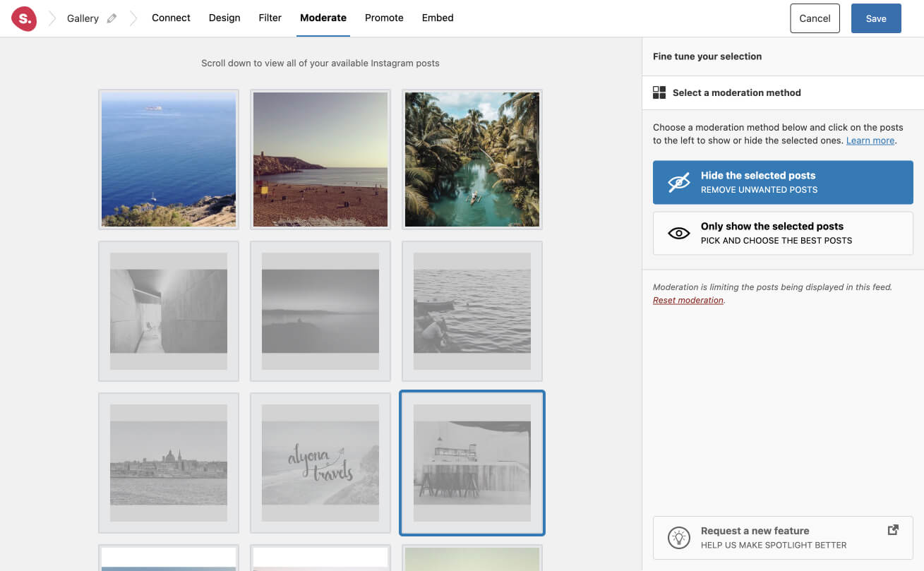This screenshot has height=571, width=924.
Task: Click the lightbulb feature request icon
Action: (x=678, y=538)
